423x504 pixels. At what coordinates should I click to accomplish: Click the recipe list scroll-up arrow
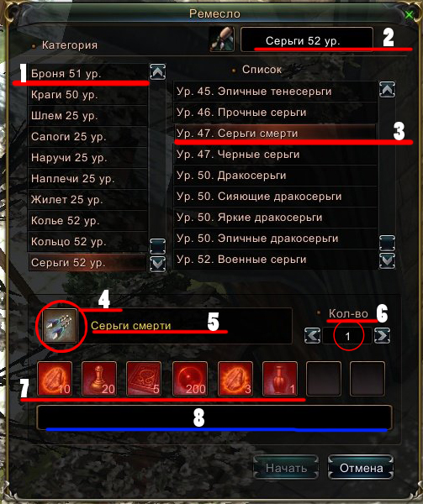388,90
